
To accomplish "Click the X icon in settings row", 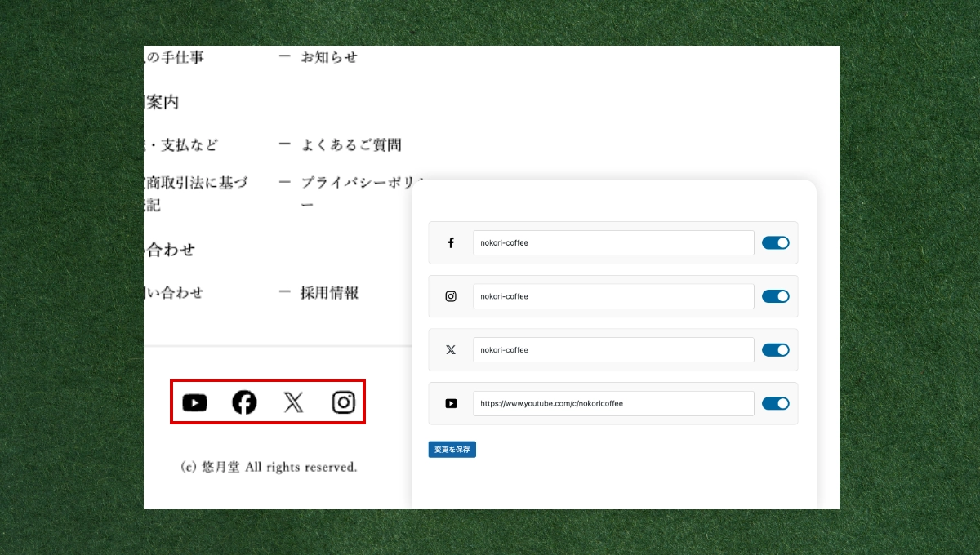I will click(451, 350).
